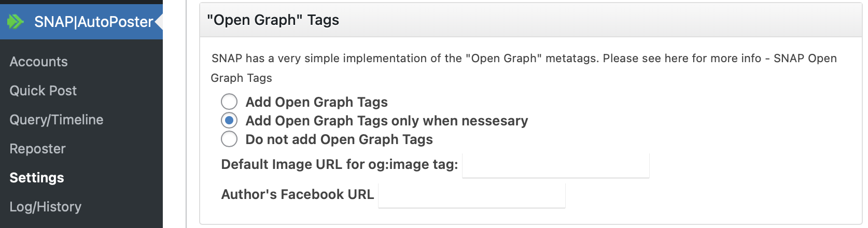Click the green SNAP AutoPoster arrow icon
The width and height of the screenshot is (868, 228).
click(16, 22)
